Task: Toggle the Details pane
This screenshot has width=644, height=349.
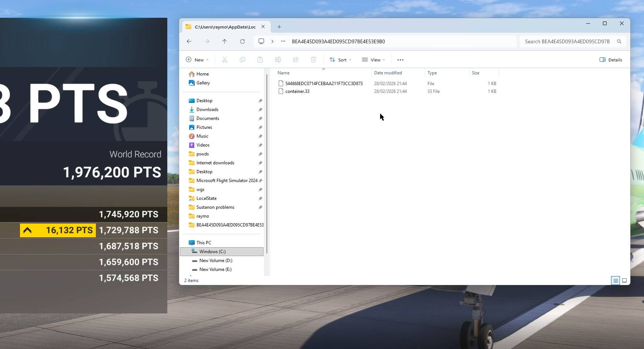Action: coord(611,60)
